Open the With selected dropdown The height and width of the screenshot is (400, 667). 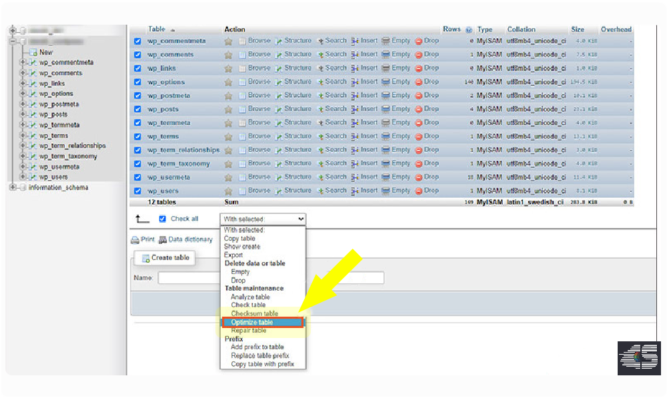point(262,218)
